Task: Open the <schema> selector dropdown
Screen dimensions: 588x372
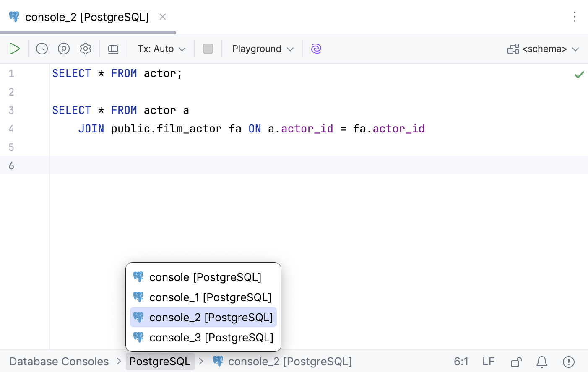Action: [x=544, y=49]
